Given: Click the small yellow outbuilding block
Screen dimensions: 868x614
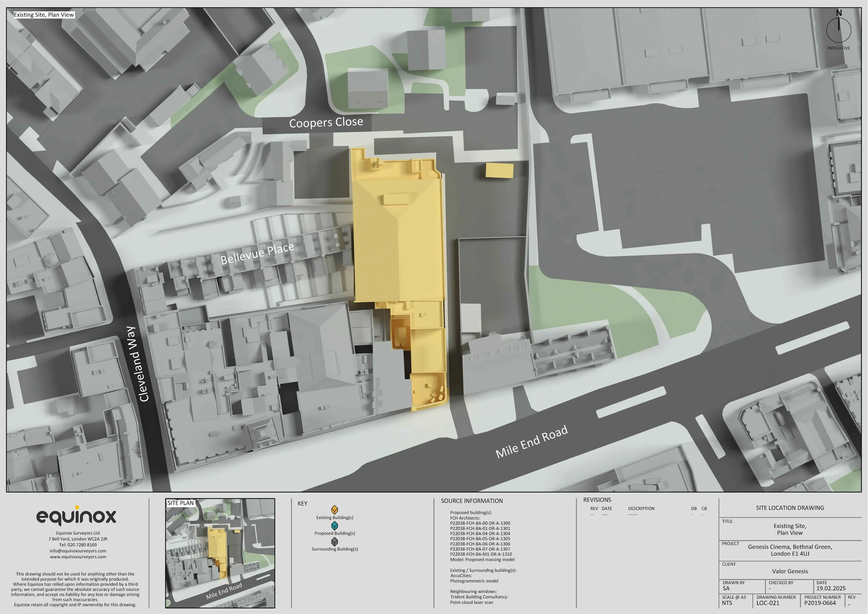Looking at the screenshot, I should 499,171.
